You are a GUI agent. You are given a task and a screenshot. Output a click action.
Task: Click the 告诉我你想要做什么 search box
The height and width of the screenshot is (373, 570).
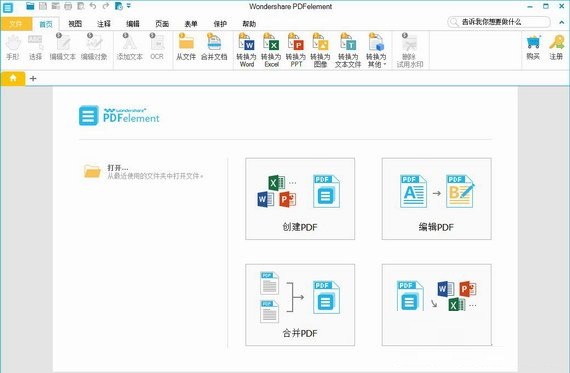(x=499, y=22)
